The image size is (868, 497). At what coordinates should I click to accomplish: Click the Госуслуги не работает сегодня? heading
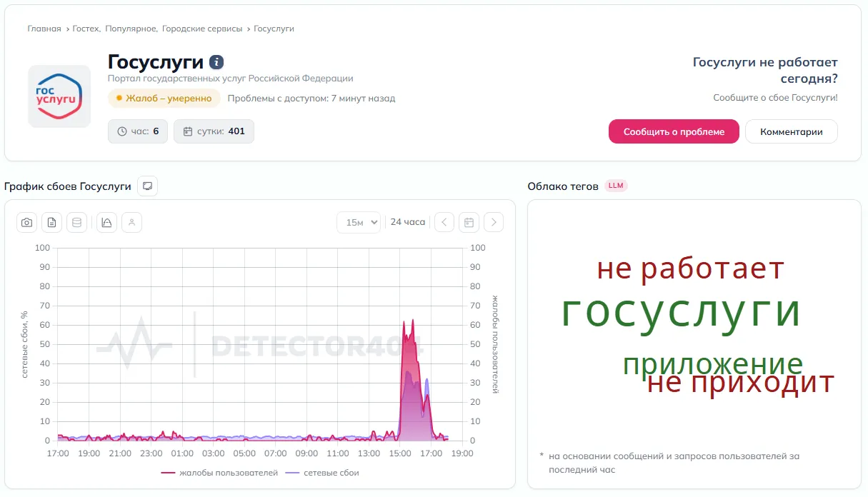(x=765, y=71)
